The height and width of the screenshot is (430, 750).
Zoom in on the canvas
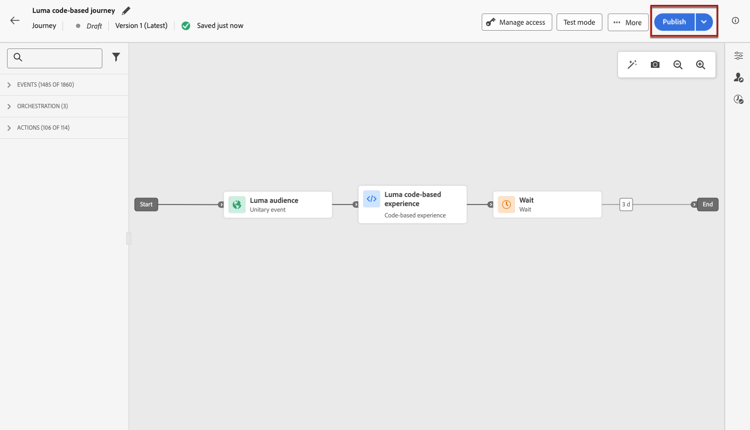pyautogui.click(x=700, y=65)
